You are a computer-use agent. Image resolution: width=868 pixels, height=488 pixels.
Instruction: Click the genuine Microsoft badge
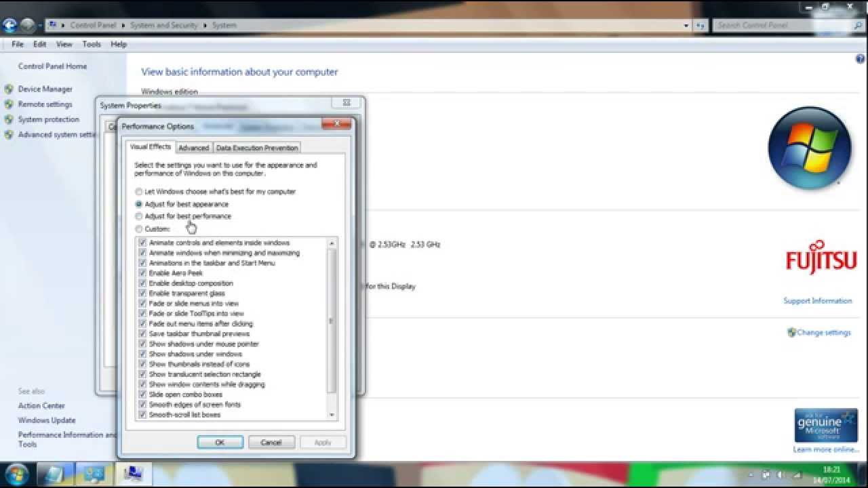pos(826,426)
